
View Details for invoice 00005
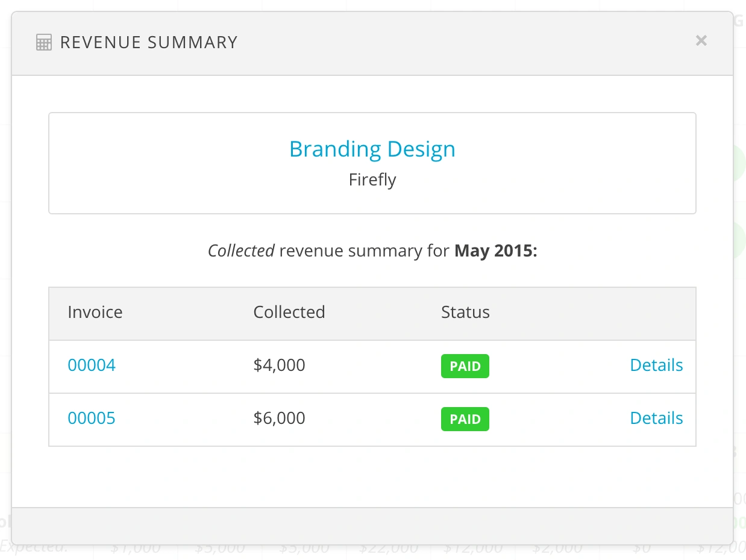coord(656,418)
